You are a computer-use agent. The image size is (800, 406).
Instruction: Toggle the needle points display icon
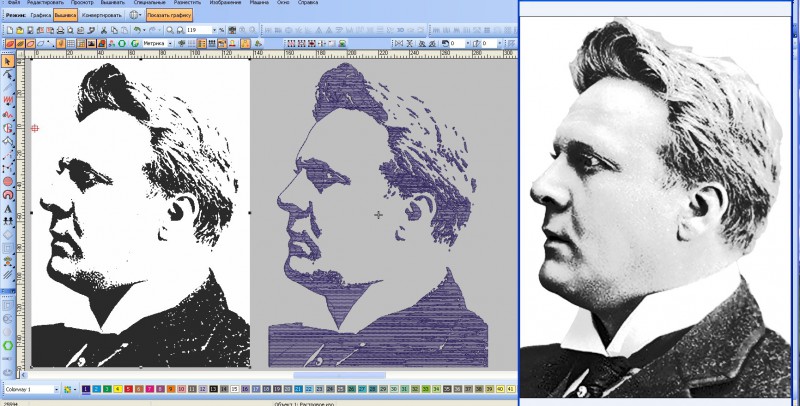click(61, 44)
